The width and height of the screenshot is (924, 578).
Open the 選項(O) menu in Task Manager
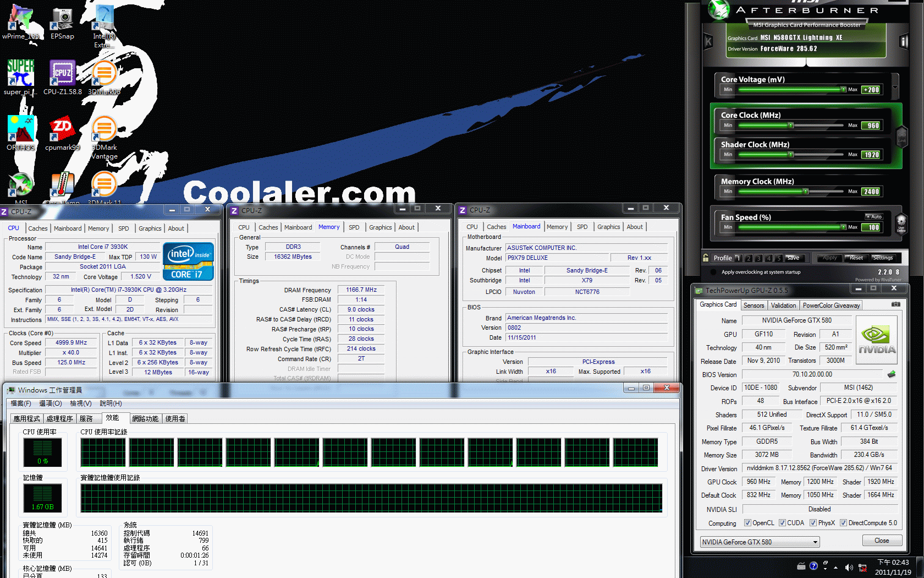pos(51,403)
